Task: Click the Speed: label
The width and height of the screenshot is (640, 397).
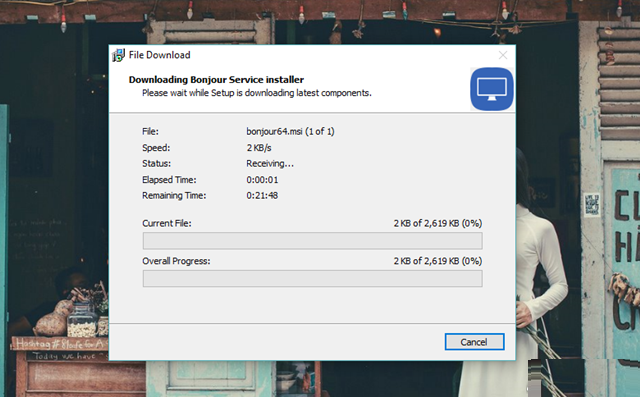Action: [156, 148]
